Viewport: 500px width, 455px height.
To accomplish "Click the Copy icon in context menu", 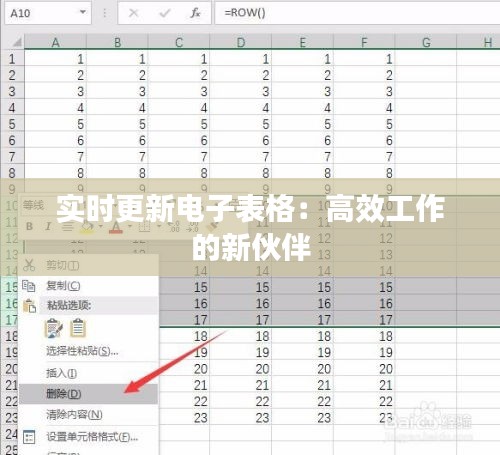I will pos(29,286).
